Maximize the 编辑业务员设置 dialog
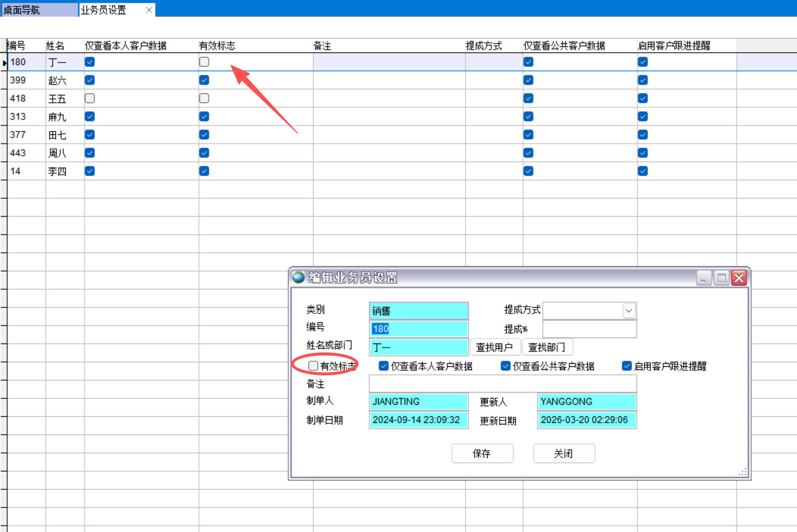This screenshot has width=797, height=532. pyautogui.click(x=721, y=277)
